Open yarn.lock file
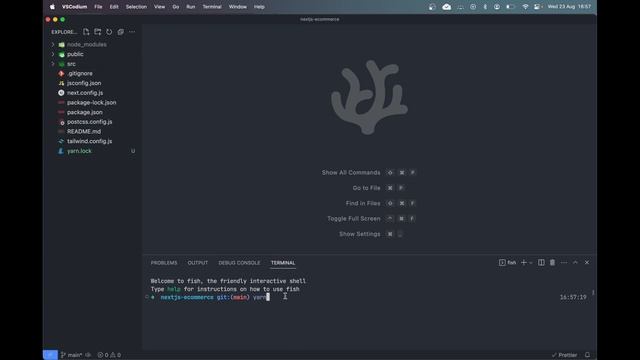This screenshot has width=640, height=360. coord(79,151)
